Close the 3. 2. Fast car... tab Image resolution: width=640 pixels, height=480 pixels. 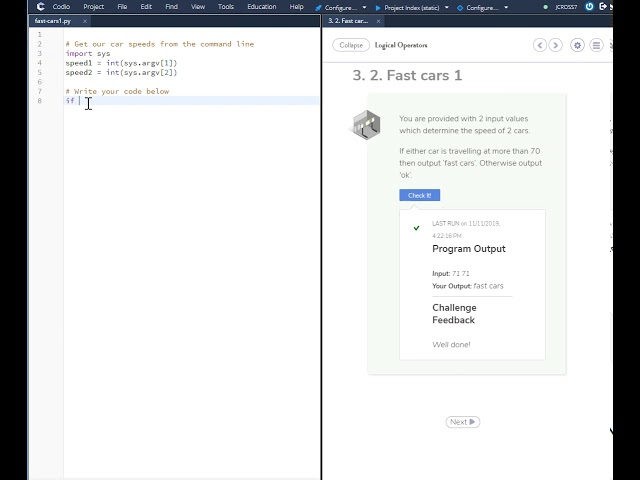[x=378, y=21]
